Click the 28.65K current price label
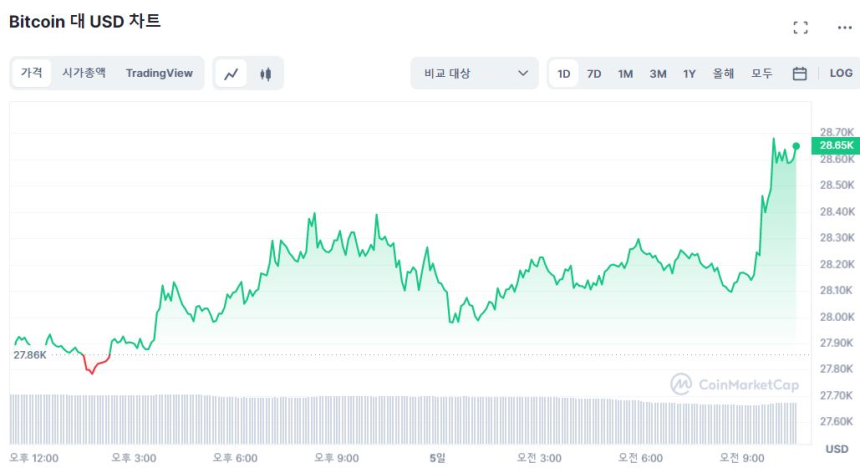 pos(835,146)
